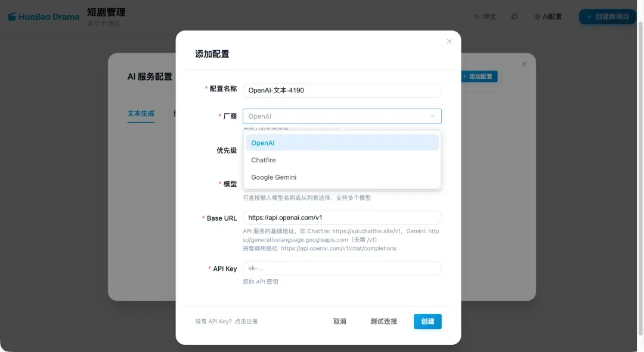
Task: Click the 完整调用路径 hint text
Action: pyautogui.click(x=320, y=249)
